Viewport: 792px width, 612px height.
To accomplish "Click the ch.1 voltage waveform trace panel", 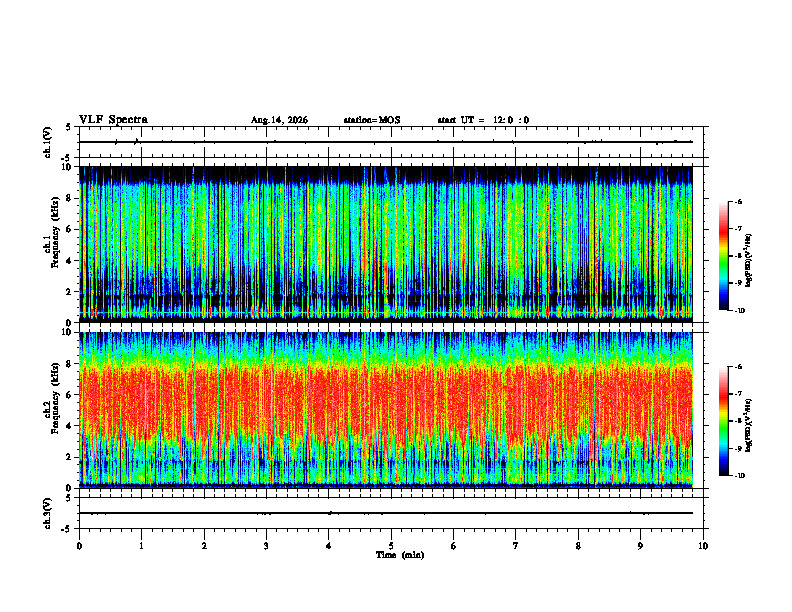I will point(393,142).
